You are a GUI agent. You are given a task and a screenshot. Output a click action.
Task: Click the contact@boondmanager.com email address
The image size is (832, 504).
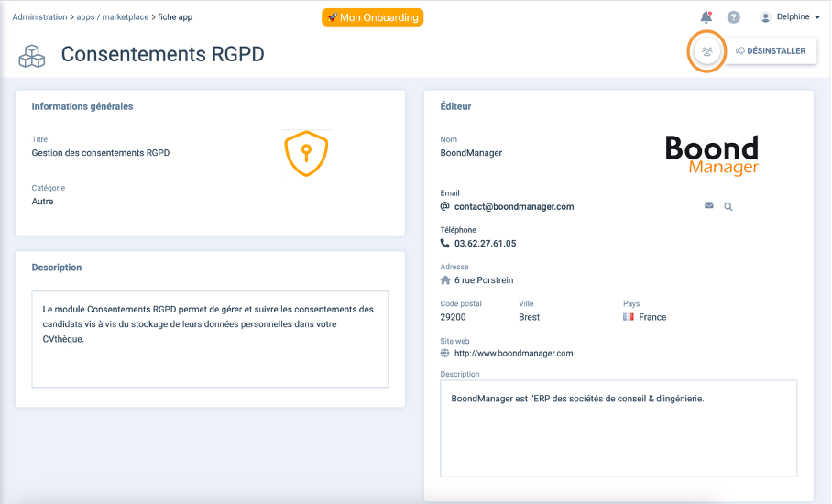point(514,207)
